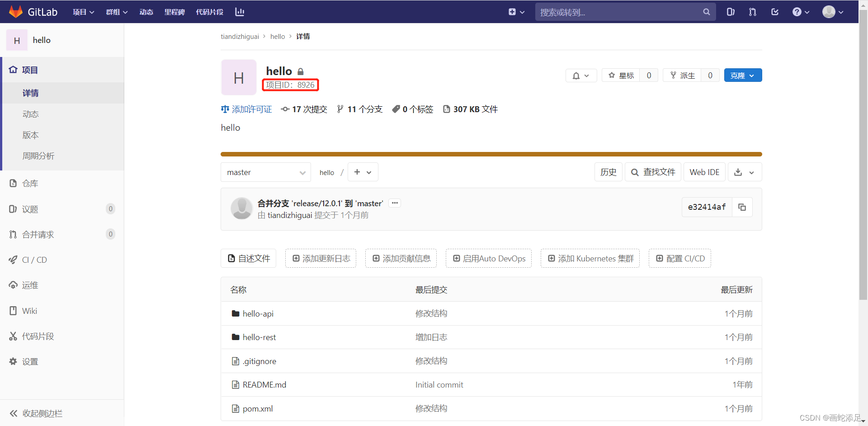Image resolution: width=868 pixels, height=426 pixels.
Task: View the 17 次提交 commits
Action: coord(304,109)
